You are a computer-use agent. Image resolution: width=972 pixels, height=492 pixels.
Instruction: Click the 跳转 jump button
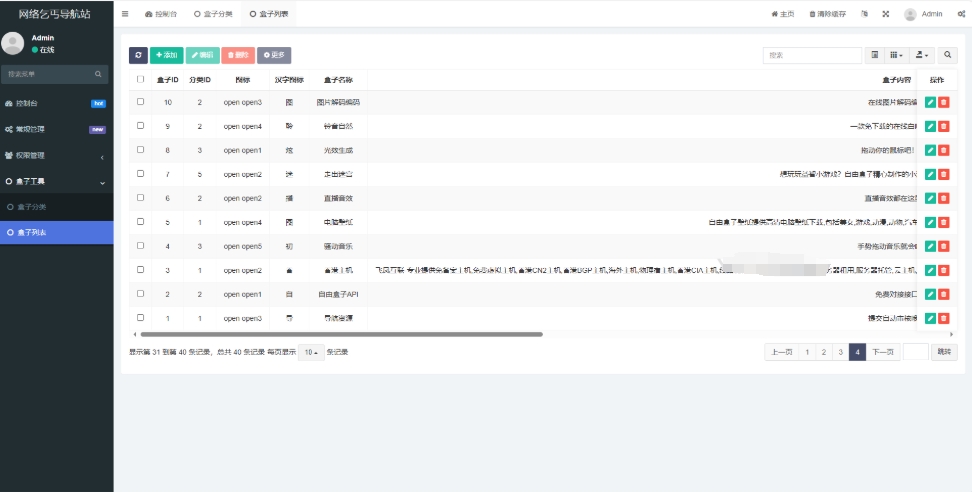(944, 352)
